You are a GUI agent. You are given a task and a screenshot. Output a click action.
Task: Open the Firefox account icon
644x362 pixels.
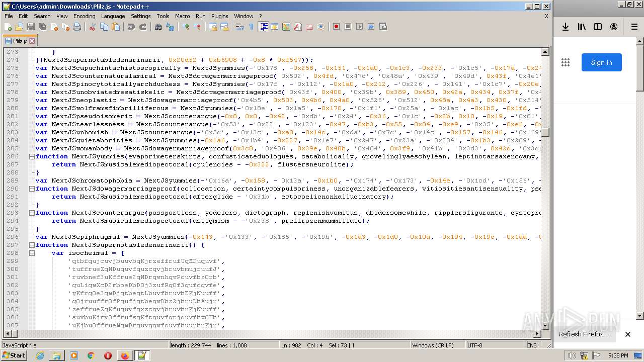coord(614,27)
